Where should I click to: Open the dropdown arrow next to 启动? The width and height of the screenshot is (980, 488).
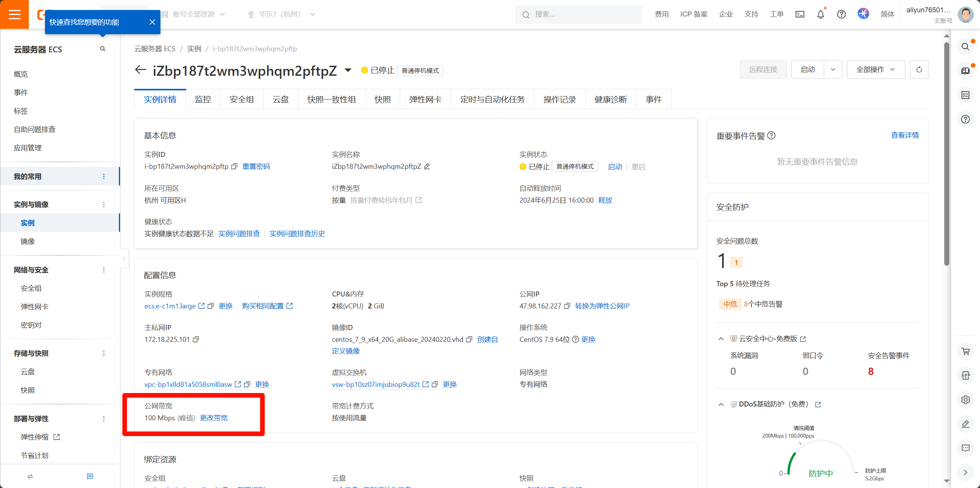[x=833, y=70]
